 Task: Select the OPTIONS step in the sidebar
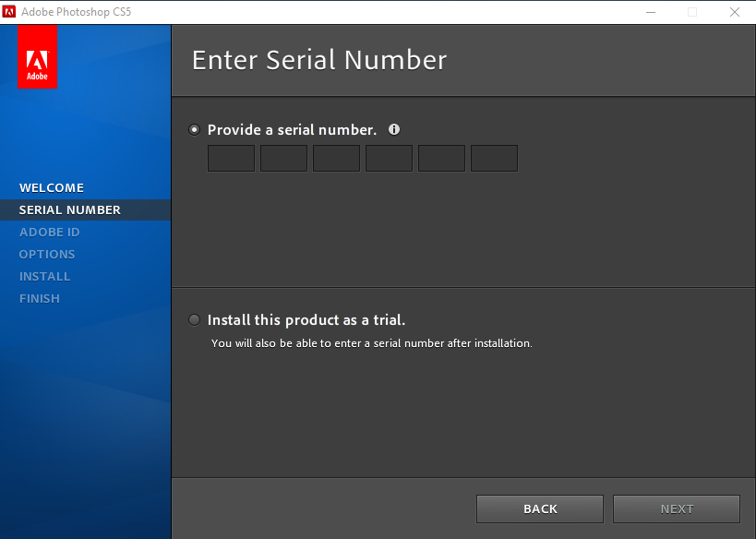tap(47, 255)
